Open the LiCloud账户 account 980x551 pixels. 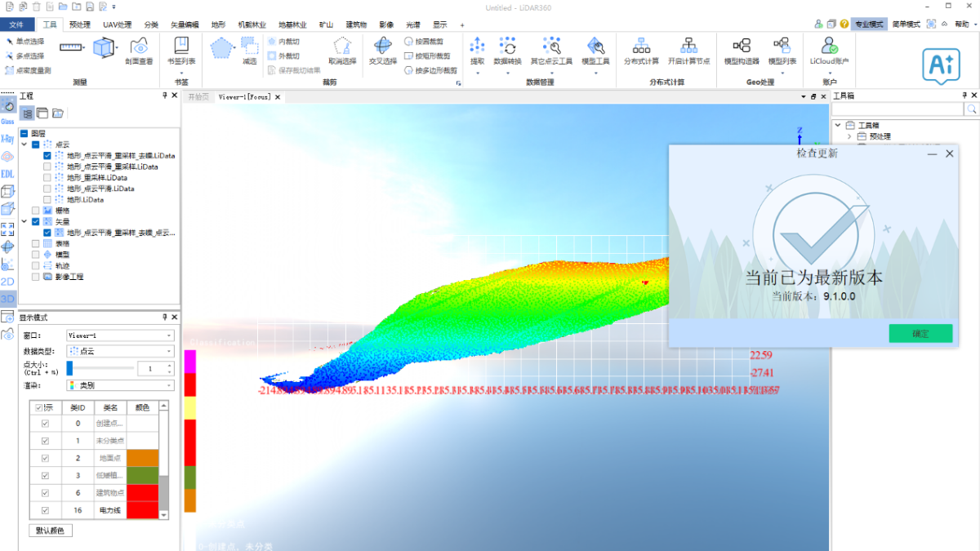click(x=829, y=51)
